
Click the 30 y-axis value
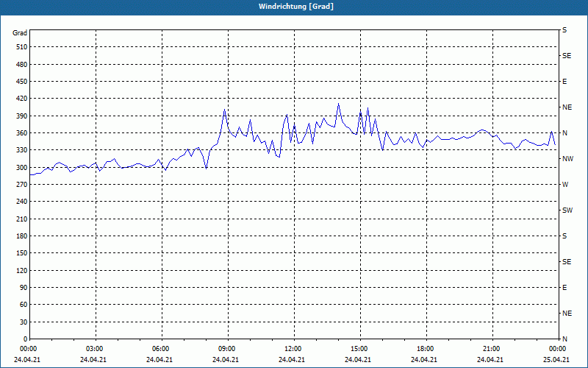click(24, 322)
